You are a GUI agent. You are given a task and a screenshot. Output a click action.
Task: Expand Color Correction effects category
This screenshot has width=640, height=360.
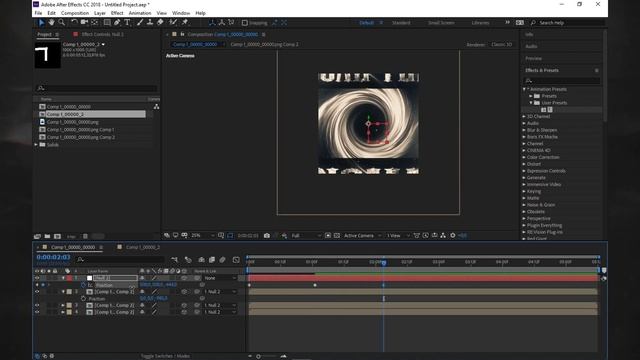pos(524,157)
